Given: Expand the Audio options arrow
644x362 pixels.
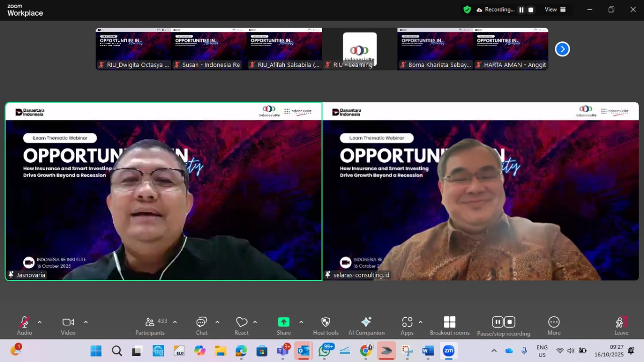Looking at the screenshot, I should click(40, 322).
